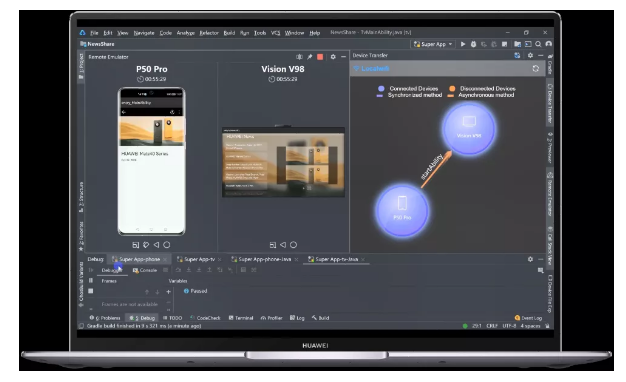This screenshot has width=626, height=382.
Task: Hide the Device Transfer panel
Action: [541, 55]
